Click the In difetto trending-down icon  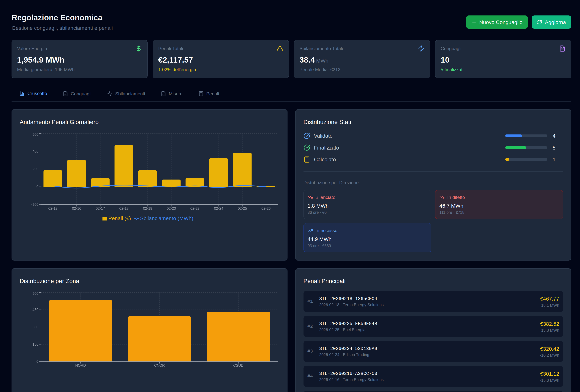[442, 197]
